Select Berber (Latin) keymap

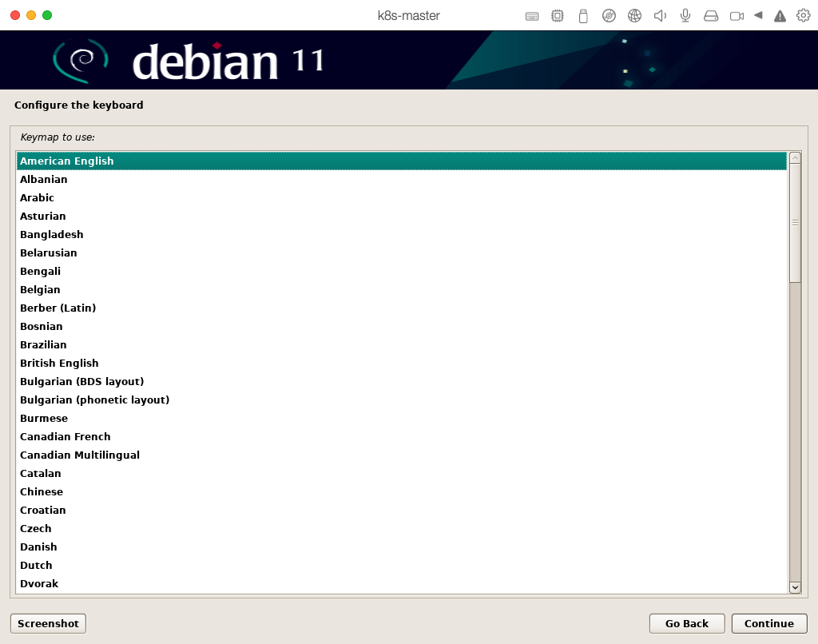[x=401, y=308]
